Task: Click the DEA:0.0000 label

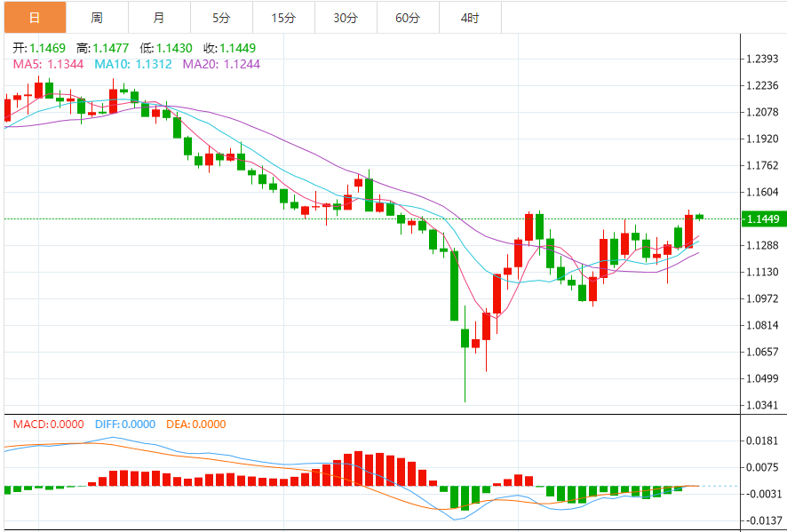Action: tap(196, 425)
